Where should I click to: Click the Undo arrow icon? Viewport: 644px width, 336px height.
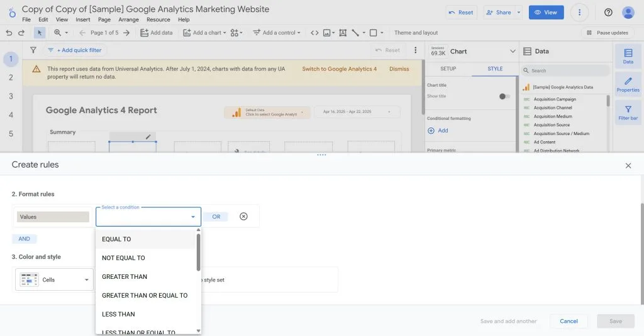tap(9, 33)
